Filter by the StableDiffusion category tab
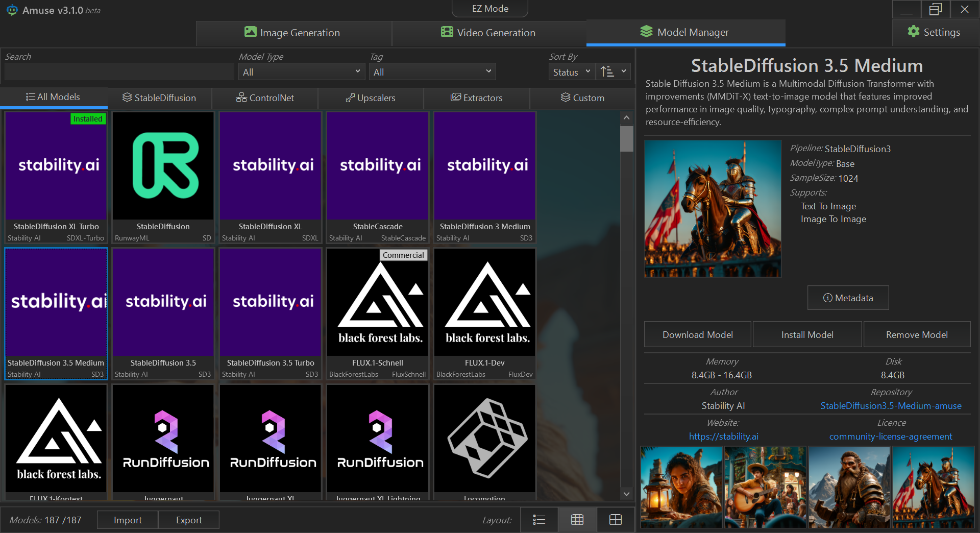The height and width of the screenshot is (533, 980). tap(159, 98)
